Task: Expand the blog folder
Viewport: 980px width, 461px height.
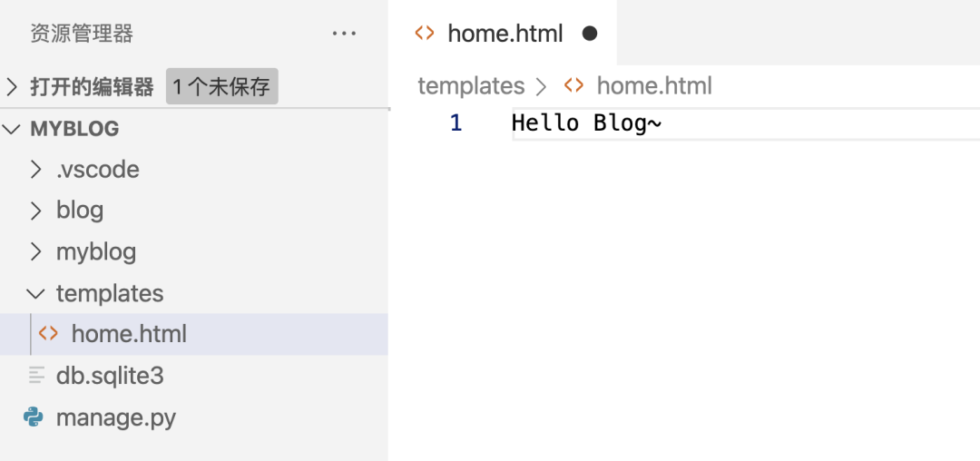Action: (x=36, y=211)
